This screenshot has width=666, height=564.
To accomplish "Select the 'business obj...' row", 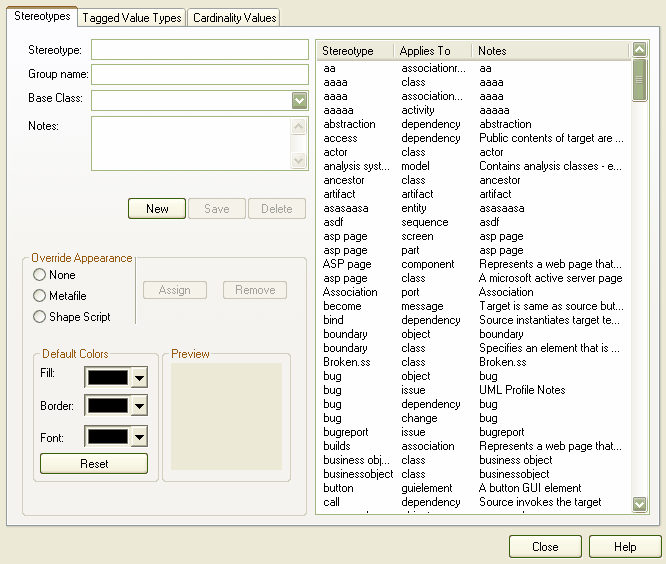I will 474,460.
